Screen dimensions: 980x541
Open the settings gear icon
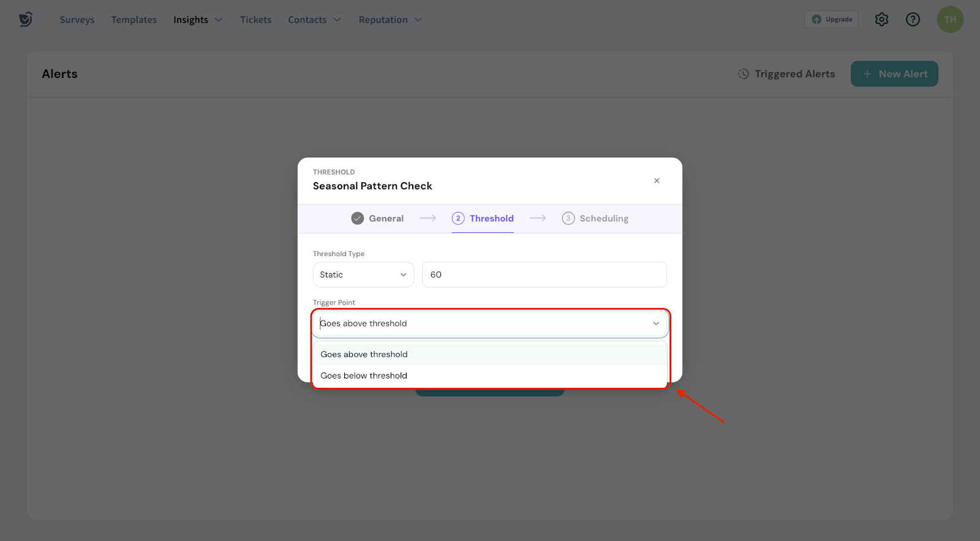[881, 20]
